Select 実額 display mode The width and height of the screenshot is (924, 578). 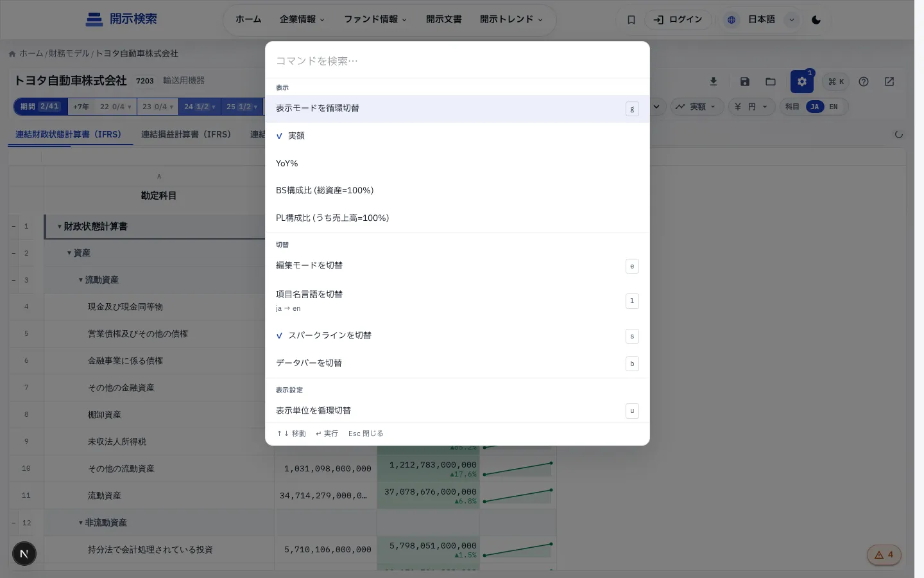(x=458, y=136)
